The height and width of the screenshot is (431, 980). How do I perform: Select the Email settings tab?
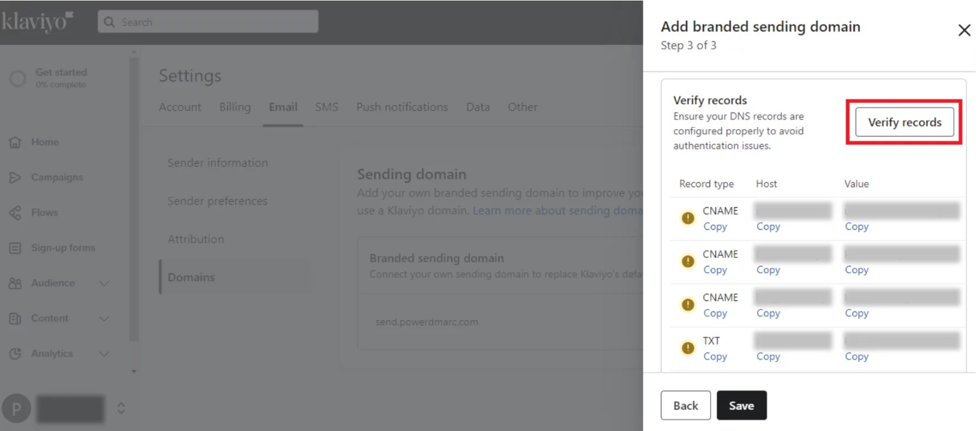click(283, 107)
